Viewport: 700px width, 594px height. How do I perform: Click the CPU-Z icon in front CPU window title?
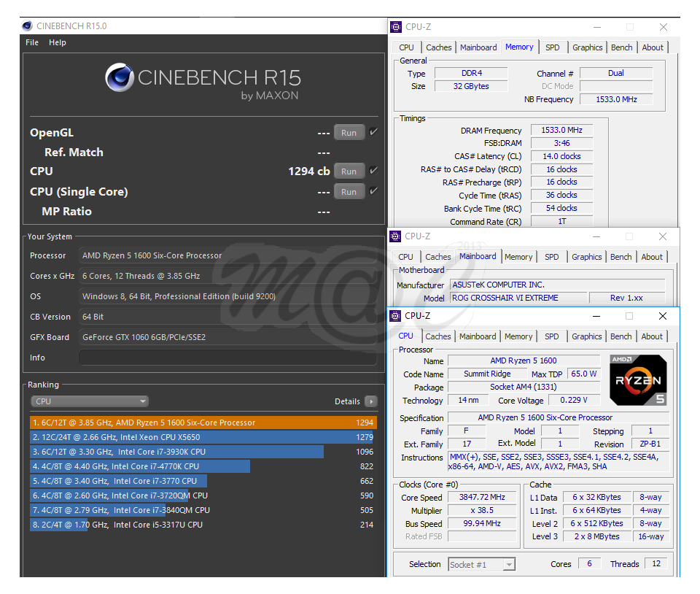tap(395, 316)
